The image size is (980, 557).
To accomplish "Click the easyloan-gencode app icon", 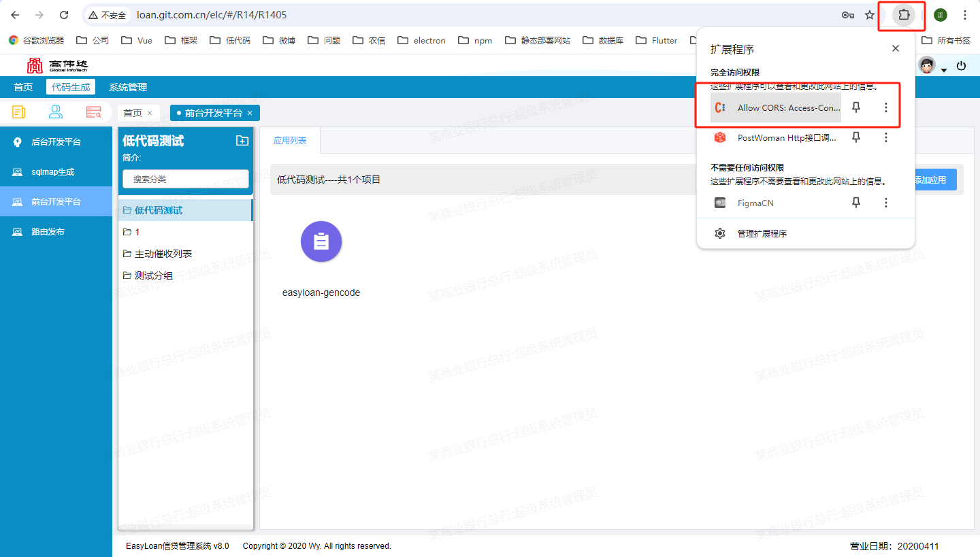I will click(x=321, y=241).
